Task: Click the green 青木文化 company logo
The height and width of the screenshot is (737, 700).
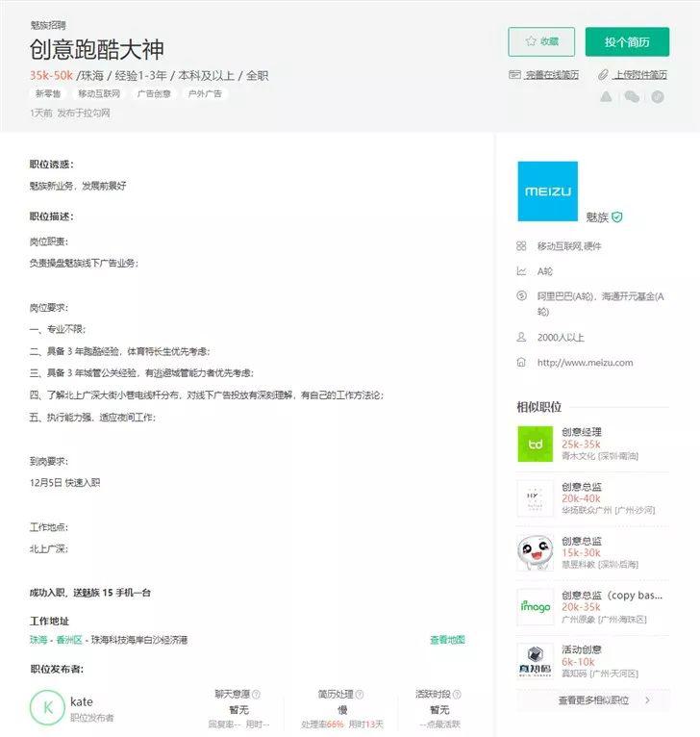Action: [536, 445]
